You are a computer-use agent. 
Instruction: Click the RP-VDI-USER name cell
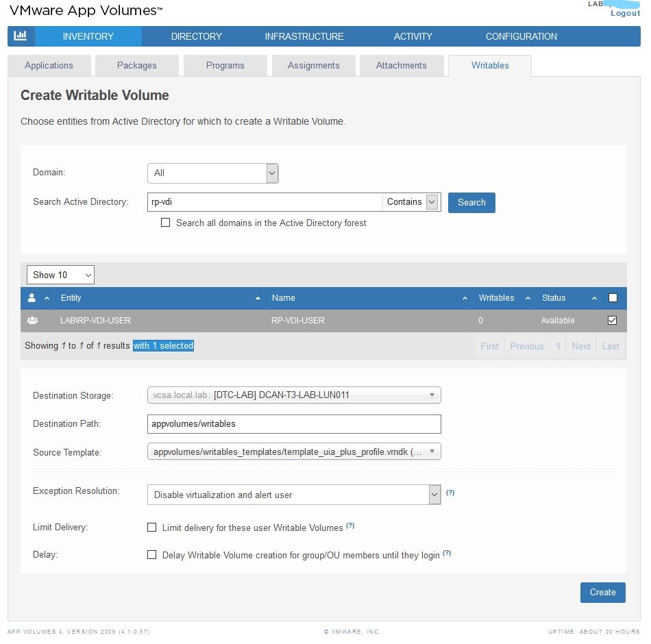coord(297,320)
